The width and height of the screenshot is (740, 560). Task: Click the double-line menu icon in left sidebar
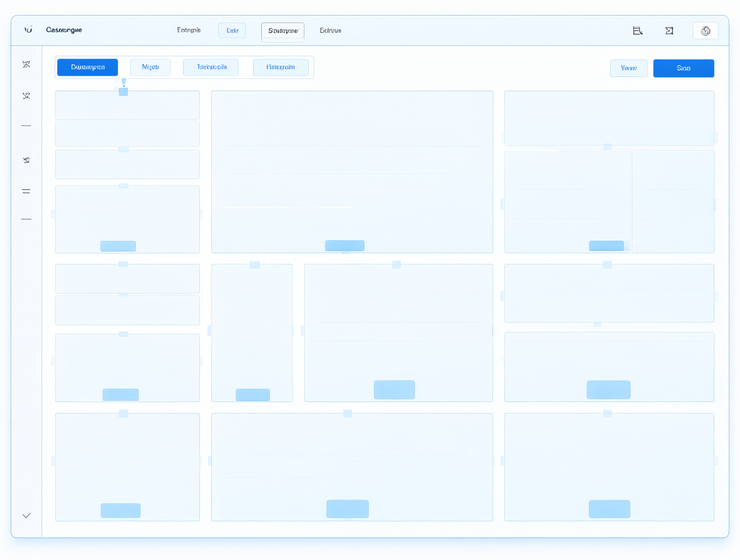26,191
